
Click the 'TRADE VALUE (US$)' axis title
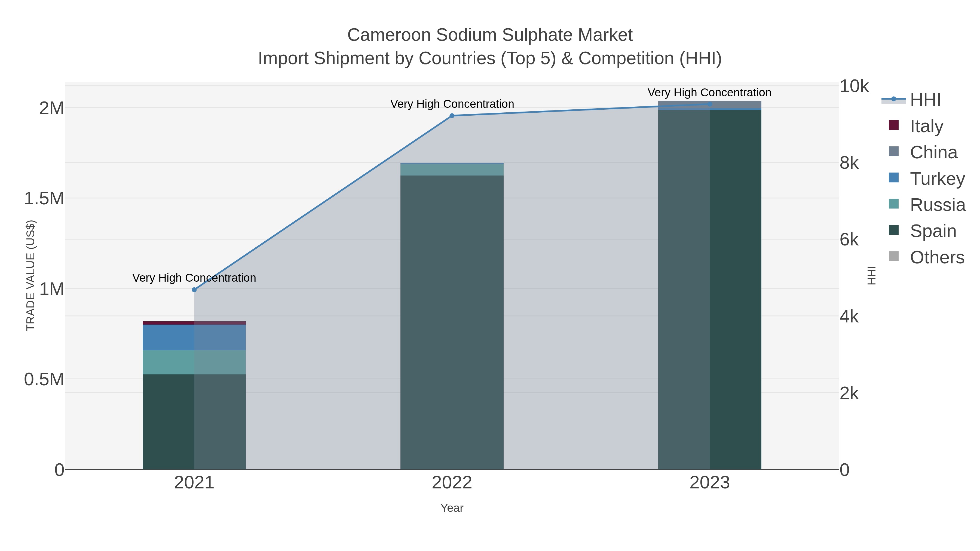point(30,275)
